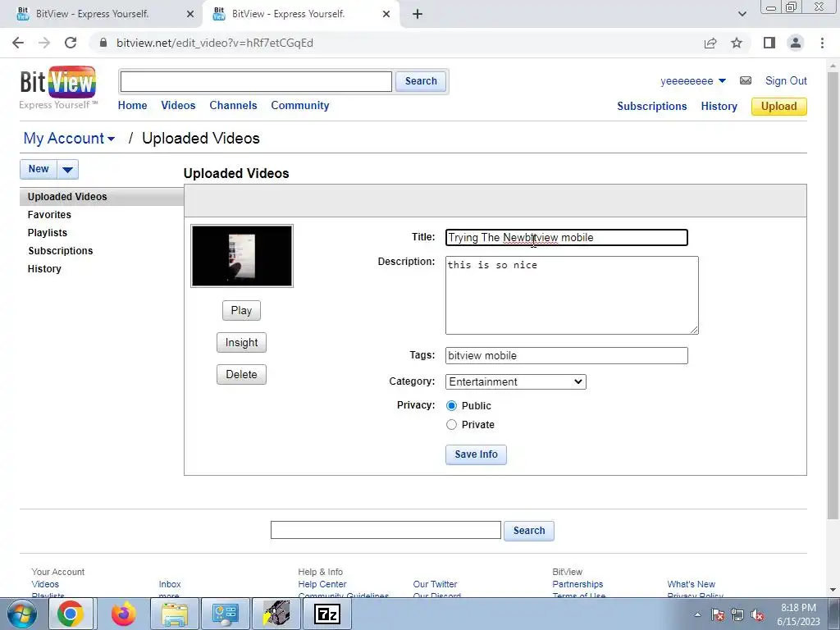Focus the Title text field
Screen dimensions: 840x630
567,237
